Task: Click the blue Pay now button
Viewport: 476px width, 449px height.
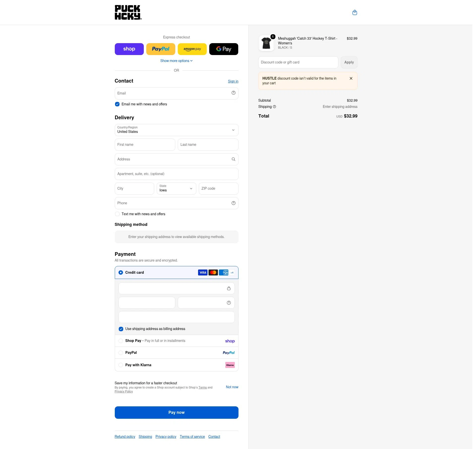Action: tap(176, 412)
